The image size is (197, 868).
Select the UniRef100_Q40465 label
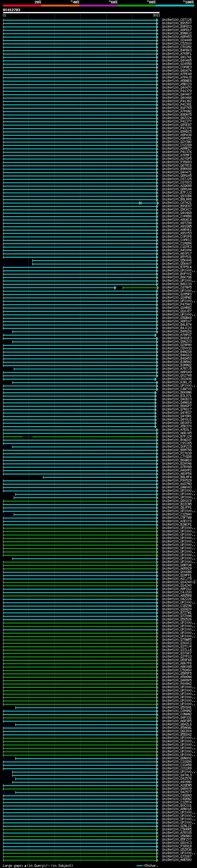click(x=177, y=60)
